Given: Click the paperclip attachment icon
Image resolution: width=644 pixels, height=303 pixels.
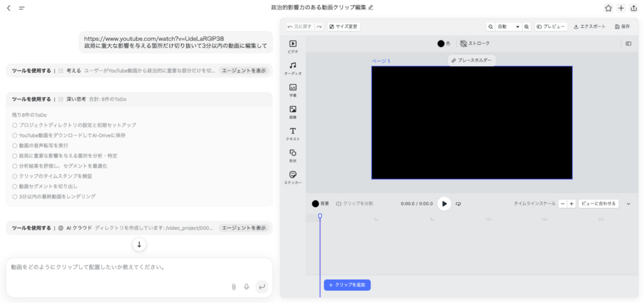Looking at the screenshot, I should pos(233,287).
